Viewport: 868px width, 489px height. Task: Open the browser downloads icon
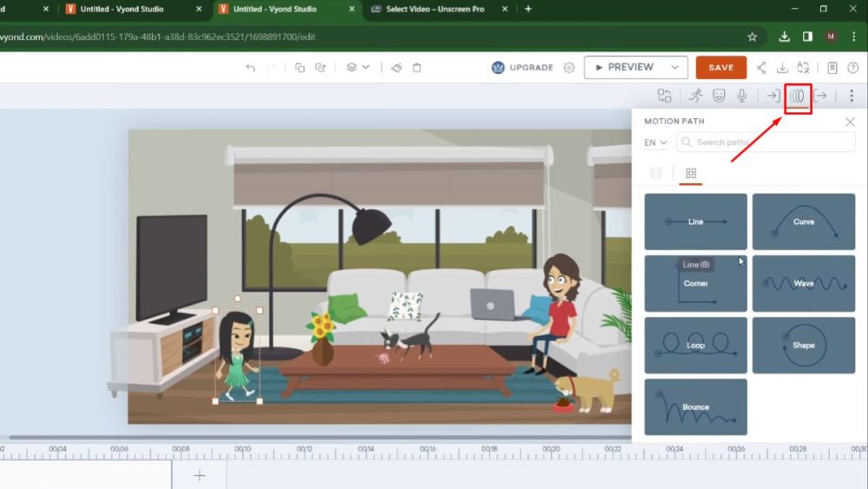784,36
